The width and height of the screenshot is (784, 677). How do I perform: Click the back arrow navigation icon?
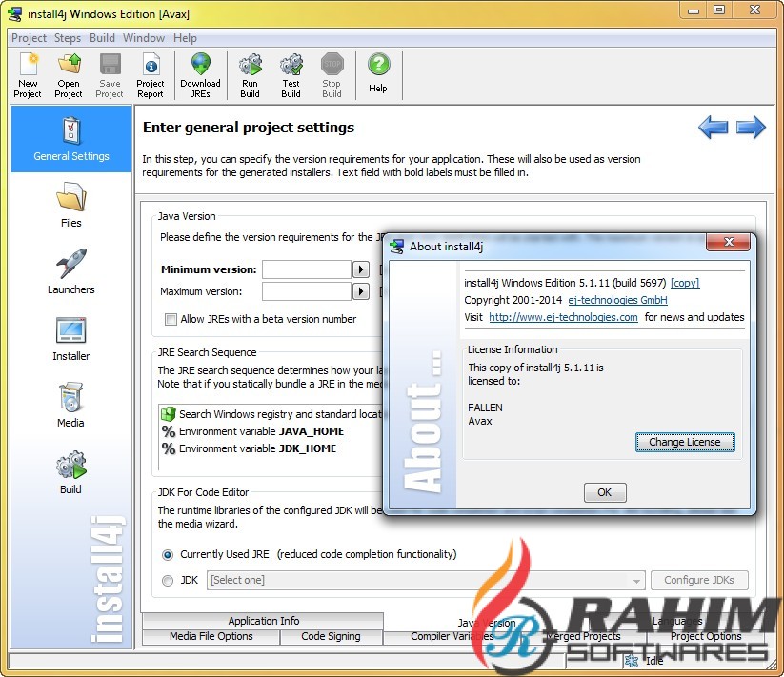[714, 127]
